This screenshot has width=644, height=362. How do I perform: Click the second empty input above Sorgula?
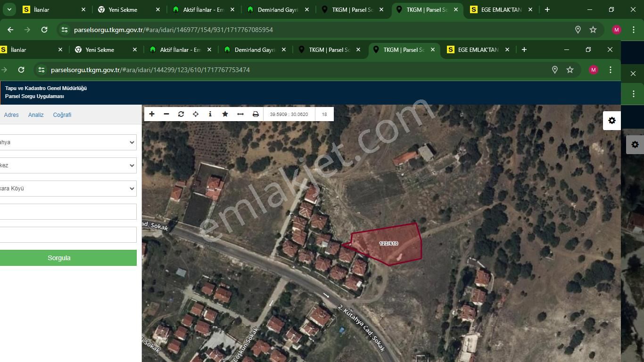[x=68, y=235]
